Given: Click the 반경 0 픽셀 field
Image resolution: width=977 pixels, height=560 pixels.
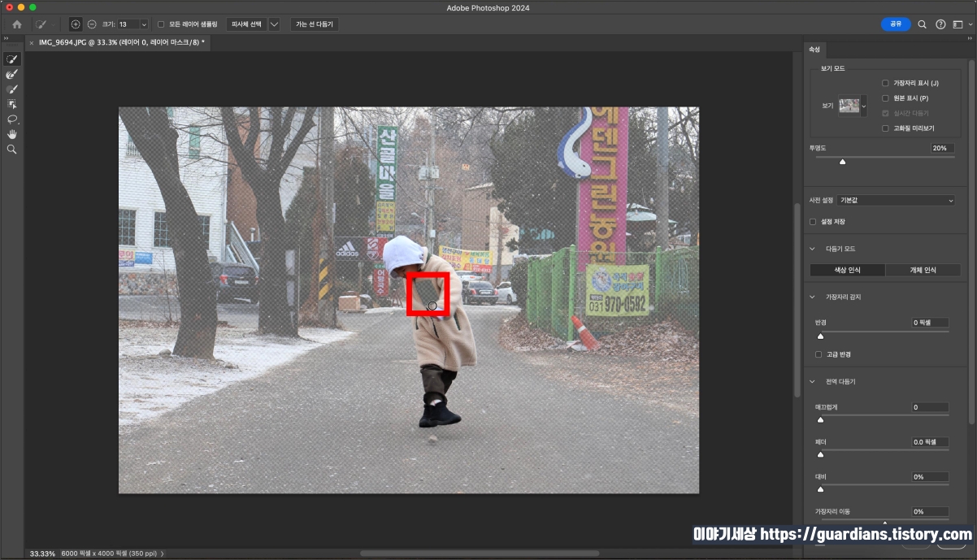Looking at the screenshot, I should [x=930, y=323].
